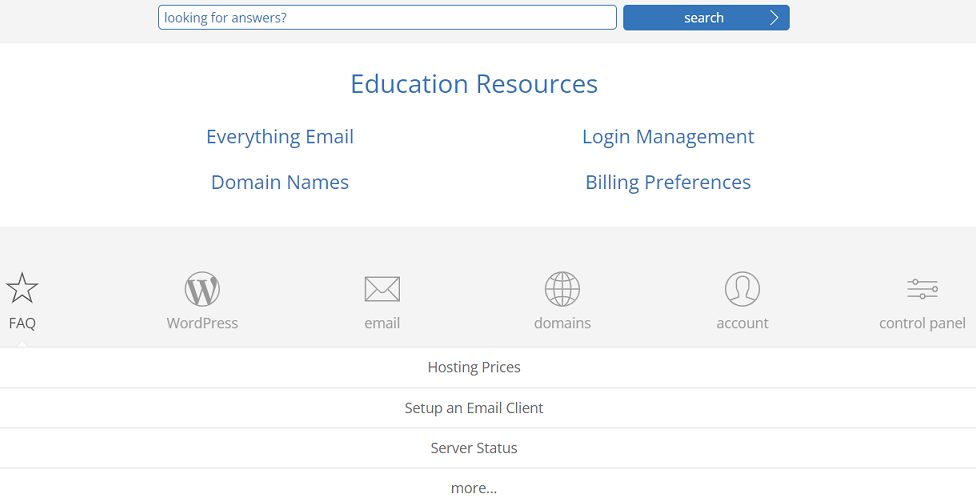Viewport: 976px width, 502px height.
Task: Click the blue search button
Action: click(x=706, y=17)
